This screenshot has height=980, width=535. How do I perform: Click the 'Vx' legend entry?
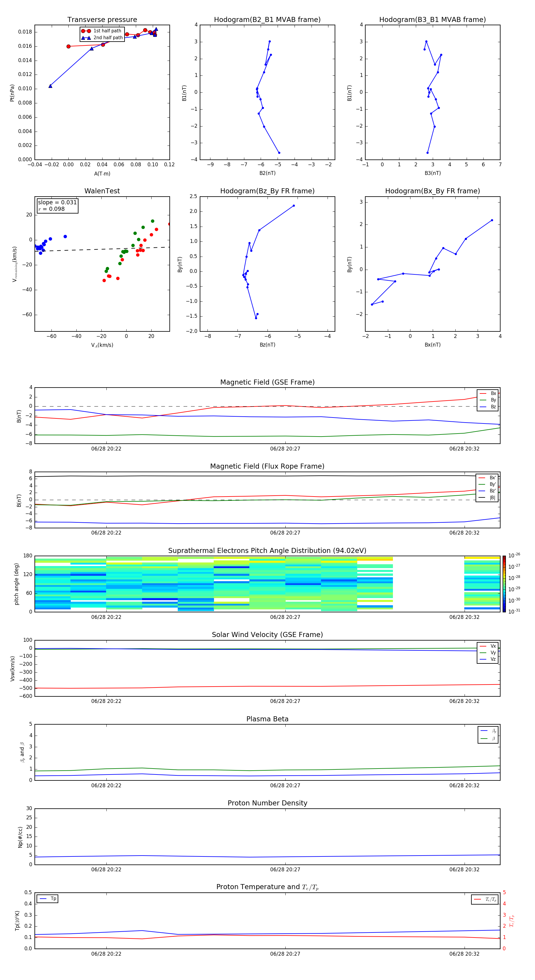pyautogui.click(x=488, y=646)
